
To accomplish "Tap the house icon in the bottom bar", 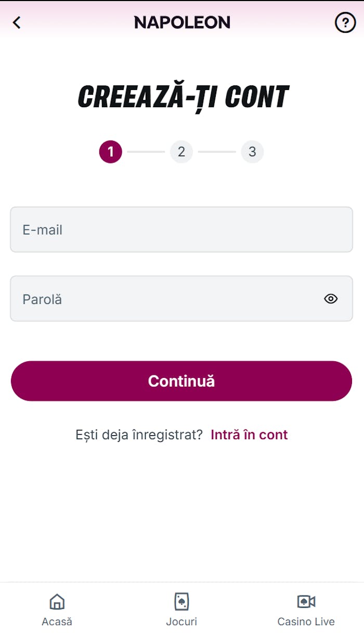I will [57, 602].
